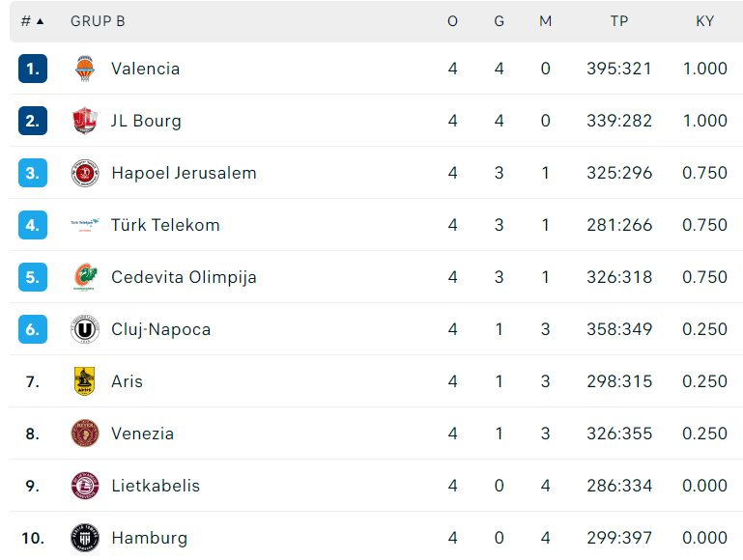The image size is (743, 560).
Task: Sort table by the O column header
Action: point(452,21)
